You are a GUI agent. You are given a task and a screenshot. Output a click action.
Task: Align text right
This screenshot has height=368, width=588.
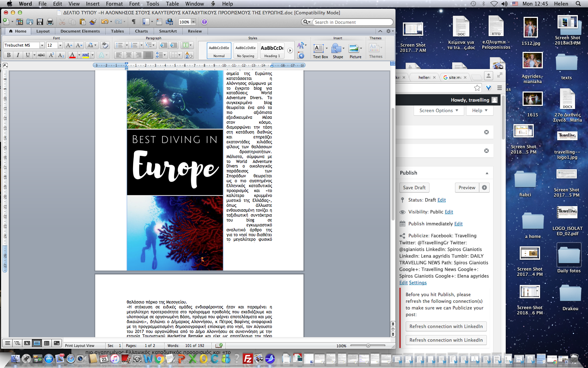click(x=139, y=55)
